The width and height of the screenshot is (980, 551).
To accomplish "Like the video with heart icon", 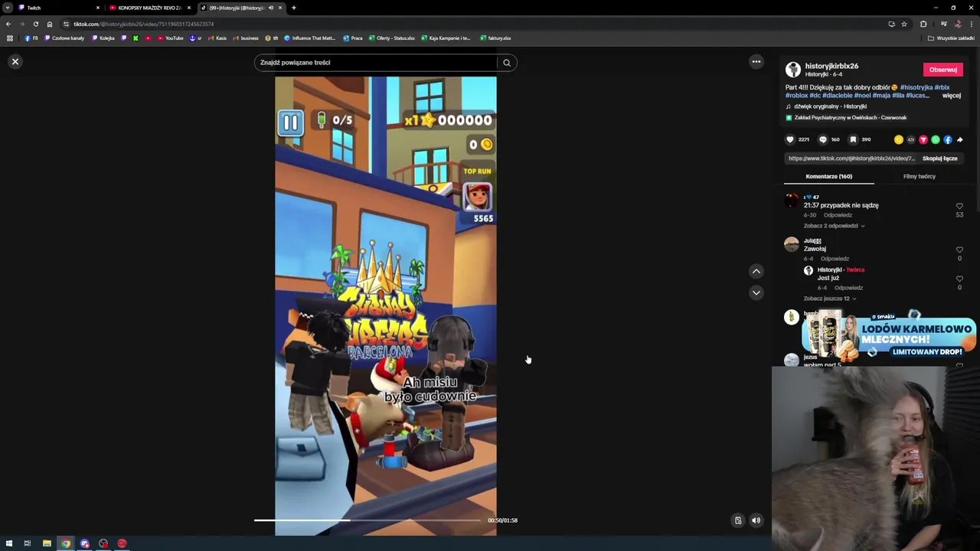I will (x=790, y=140).
